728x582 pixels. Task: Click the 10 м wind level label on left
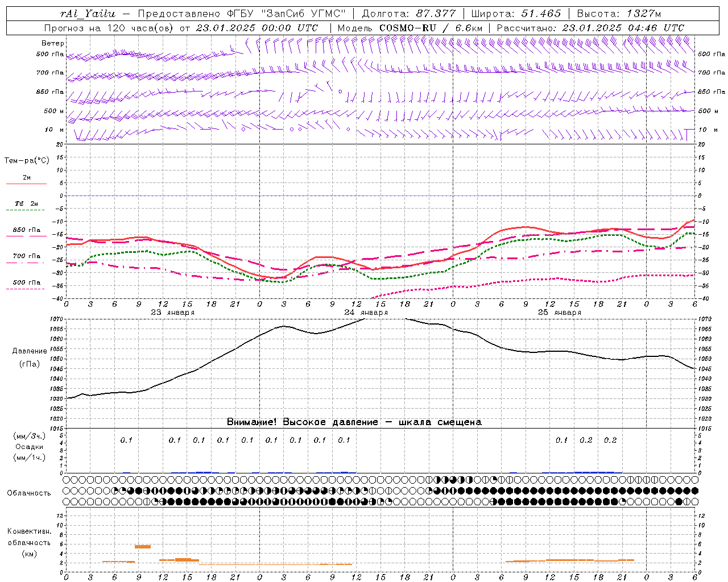point(54,130)
